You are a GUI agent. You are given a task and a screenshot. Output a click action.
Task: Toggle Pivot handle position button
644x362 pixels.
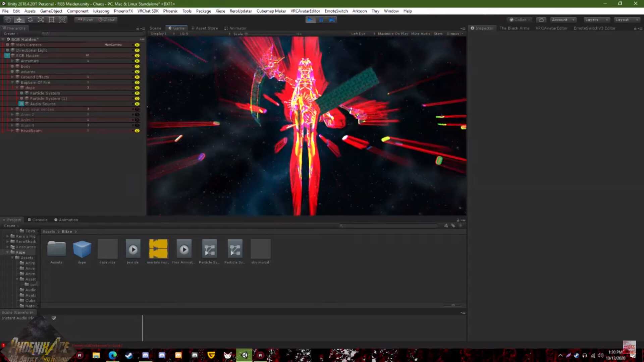coord(85,20)
